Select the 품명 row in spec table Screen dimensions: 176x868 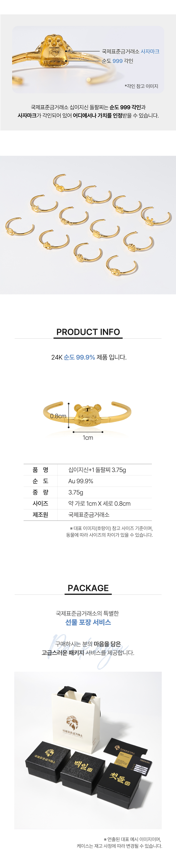click(88, 470)
